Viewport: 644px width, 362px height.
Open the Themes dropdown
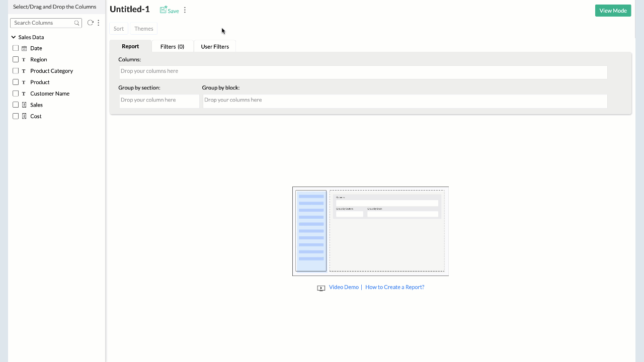143,28
